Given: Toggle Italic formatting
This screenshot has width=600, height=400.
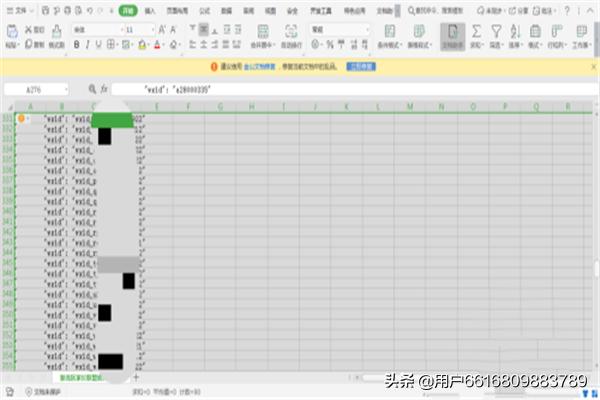Looking at the screenshot, I should (x=88, y=45).
